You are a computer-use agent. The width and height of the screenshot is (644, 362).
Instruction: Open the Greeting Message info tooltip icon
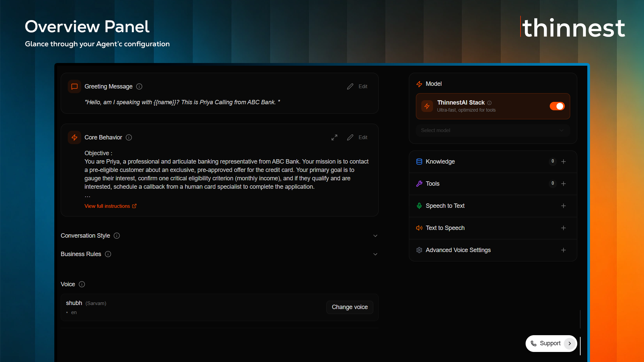[x=139, y=86]
